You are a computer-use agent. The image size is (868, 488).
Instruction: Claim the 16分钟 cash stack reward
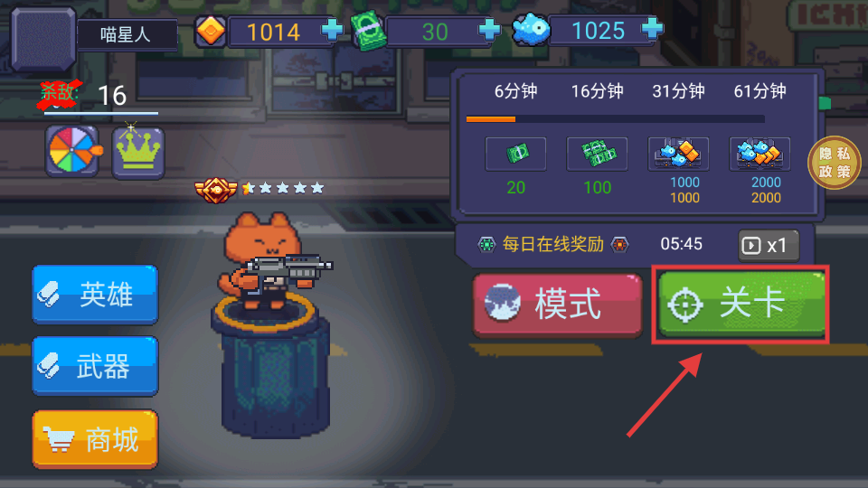[x=597, y=154]
